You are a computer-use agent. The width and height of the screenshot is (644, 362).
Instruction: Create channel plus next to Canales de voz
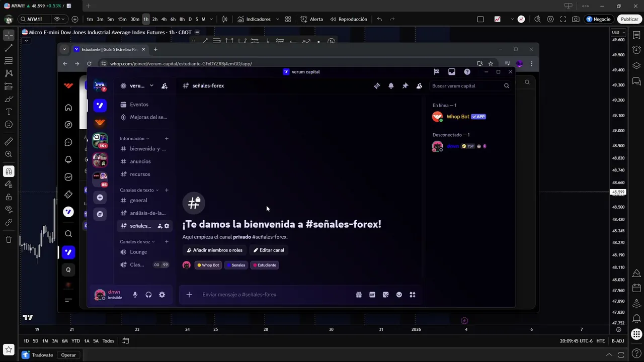(x=167, y=242)
